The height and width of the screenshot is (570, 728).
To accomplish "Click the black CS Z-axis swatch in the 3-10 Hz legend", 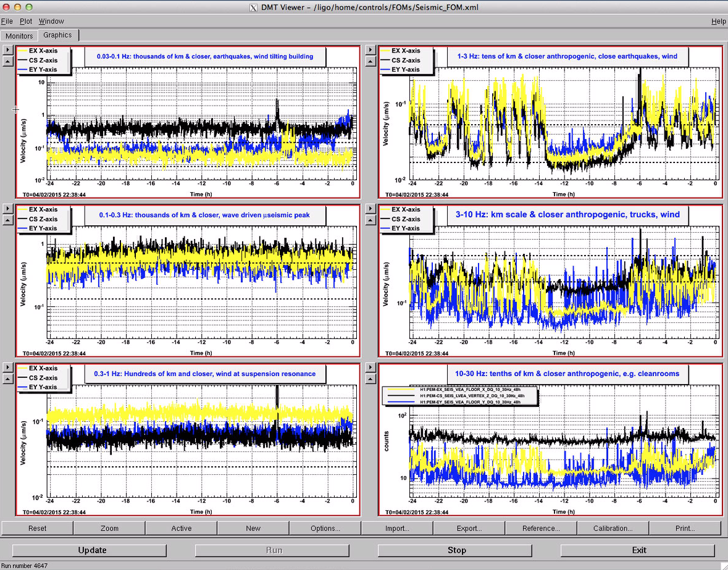I will coord(385,219).
